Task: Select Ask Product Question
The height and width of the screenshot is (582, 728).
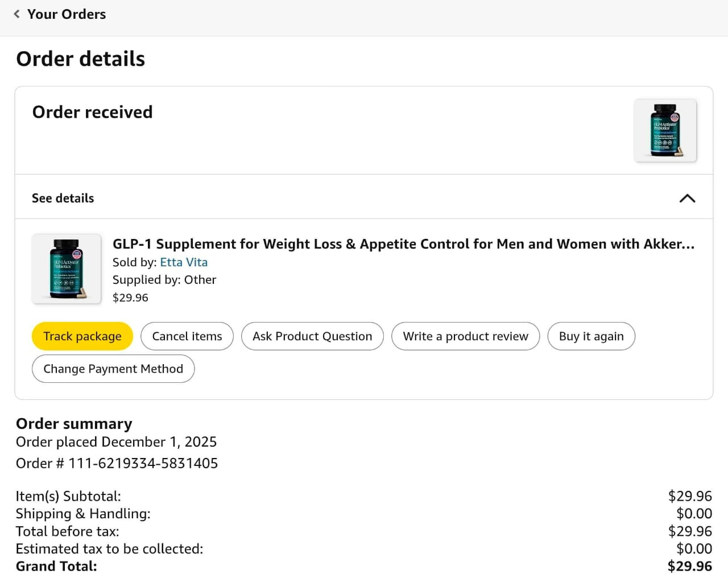Action: click(312, 336)
